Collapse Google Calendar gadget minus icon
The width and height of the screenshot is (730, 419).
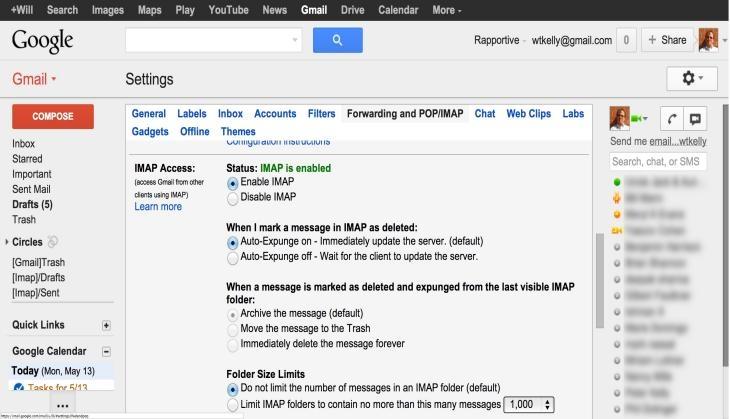(x=106, y=351)
